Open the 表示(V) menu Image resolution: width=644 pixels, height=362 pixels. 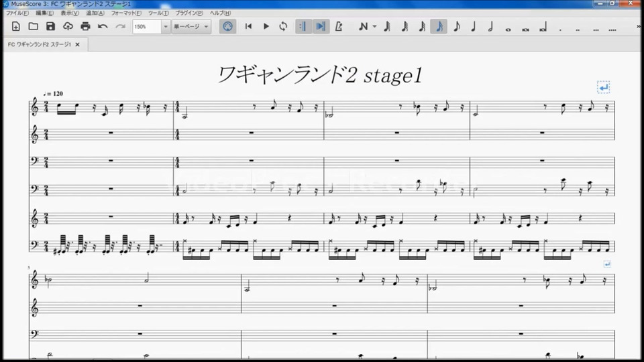pyautogui.click(x=69, y=13)
